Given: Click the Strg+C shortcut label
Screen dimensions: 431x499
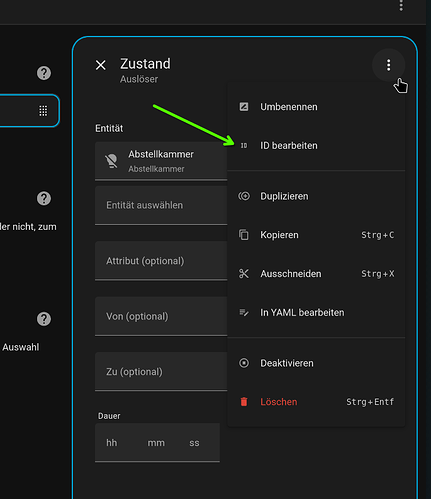Looking at the screenshot, I should (378, 235).
